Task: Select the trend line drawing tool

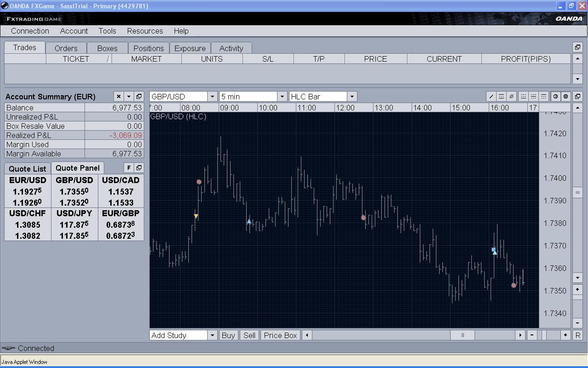Action: 491,97
